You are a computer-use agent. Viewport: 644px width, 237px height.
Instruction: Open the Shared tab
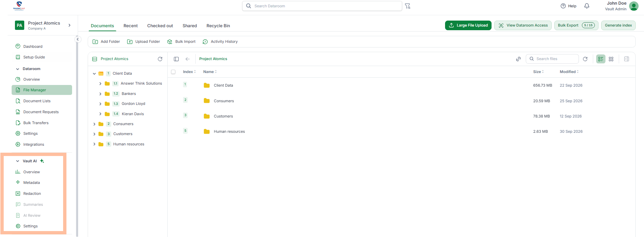(x=190, y=26)
